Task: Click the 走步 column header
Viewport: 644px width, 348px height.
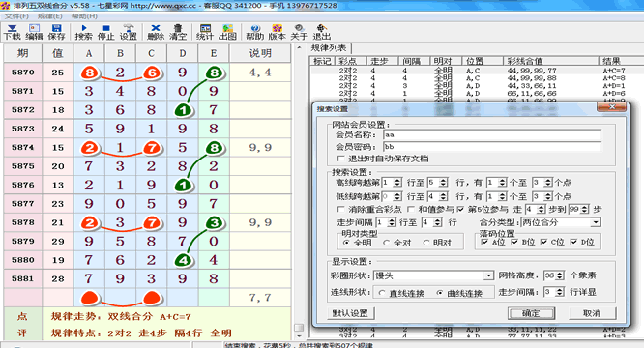Action: click(383, 61)
